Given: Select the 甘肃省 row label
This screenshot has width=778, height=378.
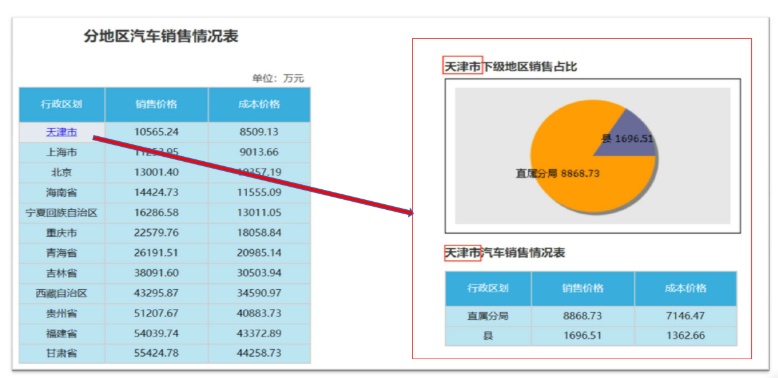Looking at the screenshot, I should pos(62,354).
